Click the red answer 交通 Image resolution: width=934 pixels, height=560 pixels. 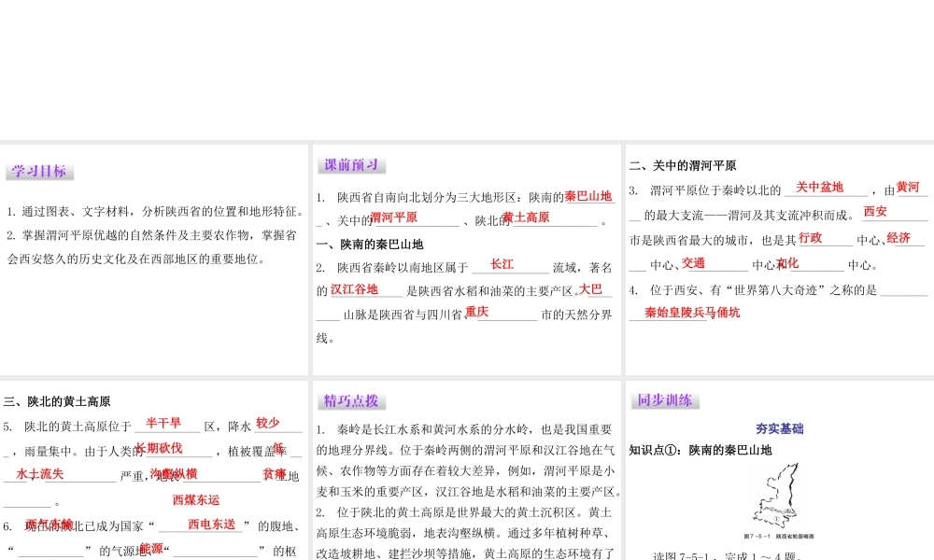[x=693, y=262]
